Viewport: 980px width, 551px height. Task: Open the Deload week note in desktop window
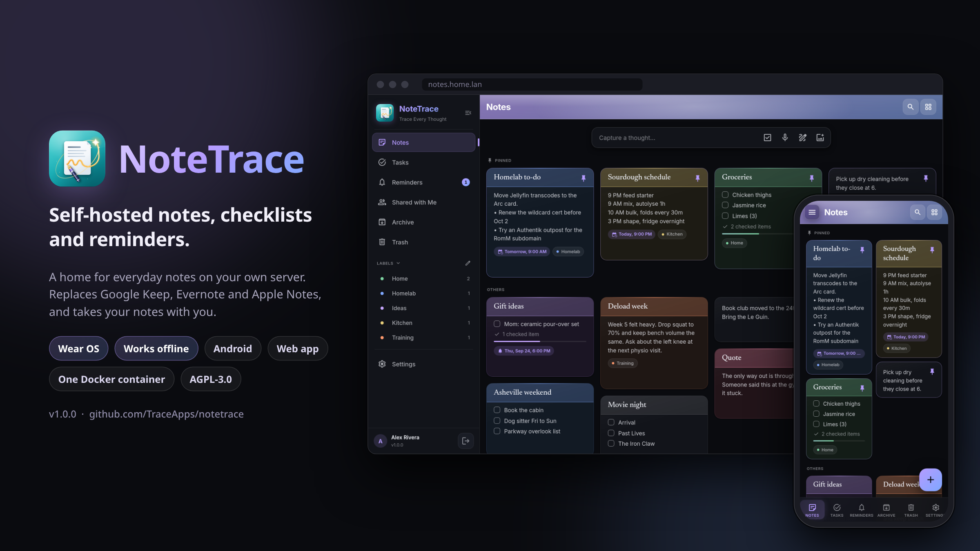[654, 343]
